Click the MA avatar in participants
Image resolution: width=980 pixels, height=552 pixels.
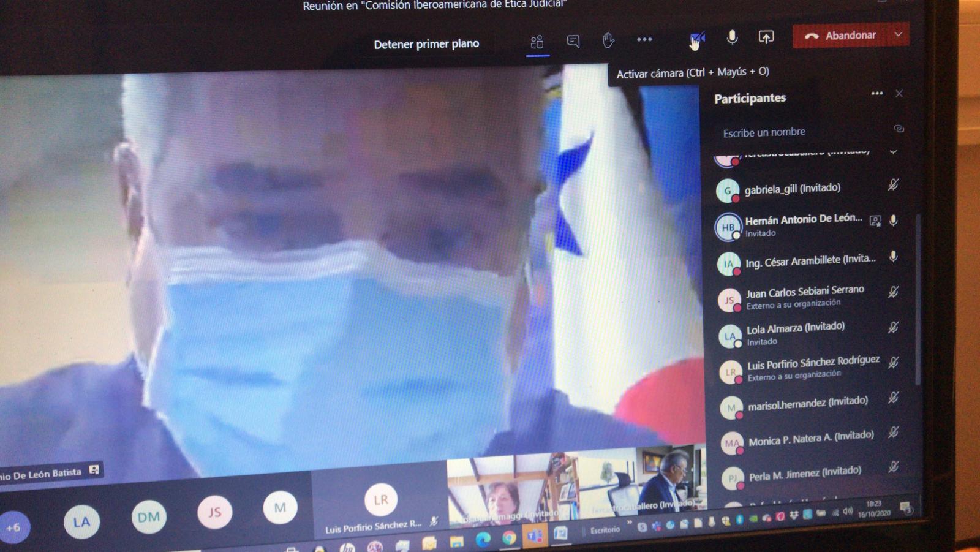click(x=733, y=443)
